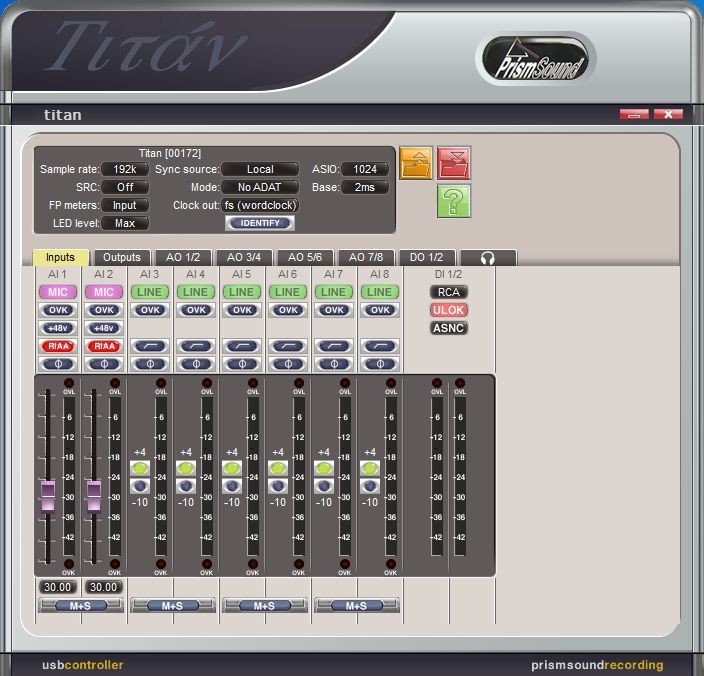Change AI 3 LINE input type
The image size is (704, 676).
pos(150,292)
